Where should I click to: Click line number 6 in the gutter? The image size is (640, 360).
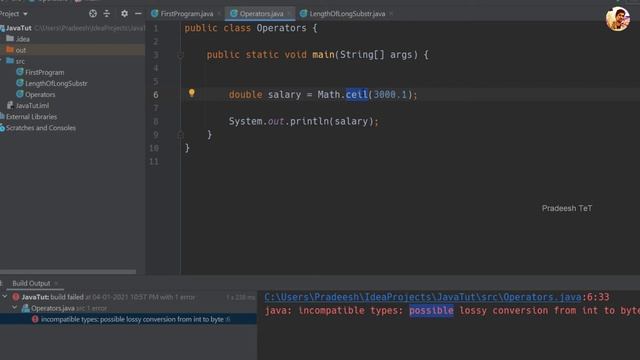(x=156, y=95)
